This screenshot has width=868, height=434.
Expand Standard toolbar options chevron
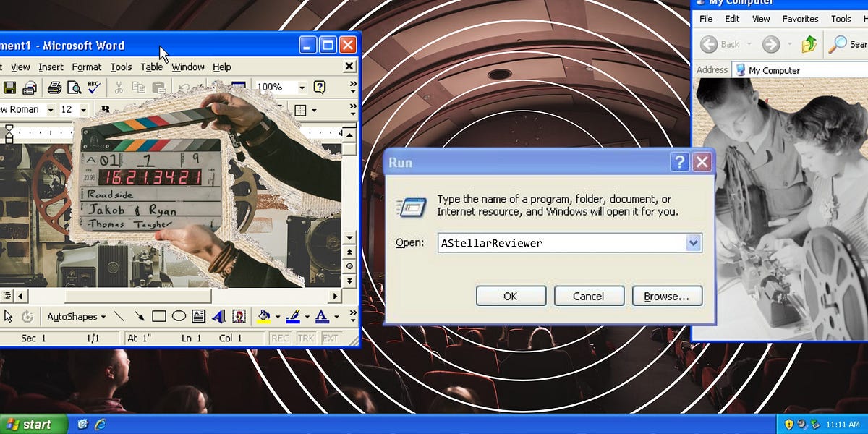(x=353, y=88)
